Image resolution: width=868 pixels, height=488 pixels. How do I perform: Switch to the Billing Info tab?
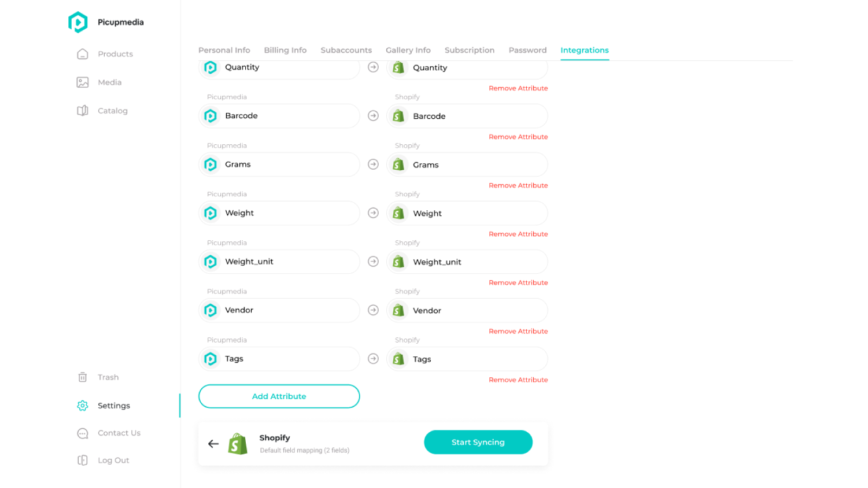(x=285, y=50)
